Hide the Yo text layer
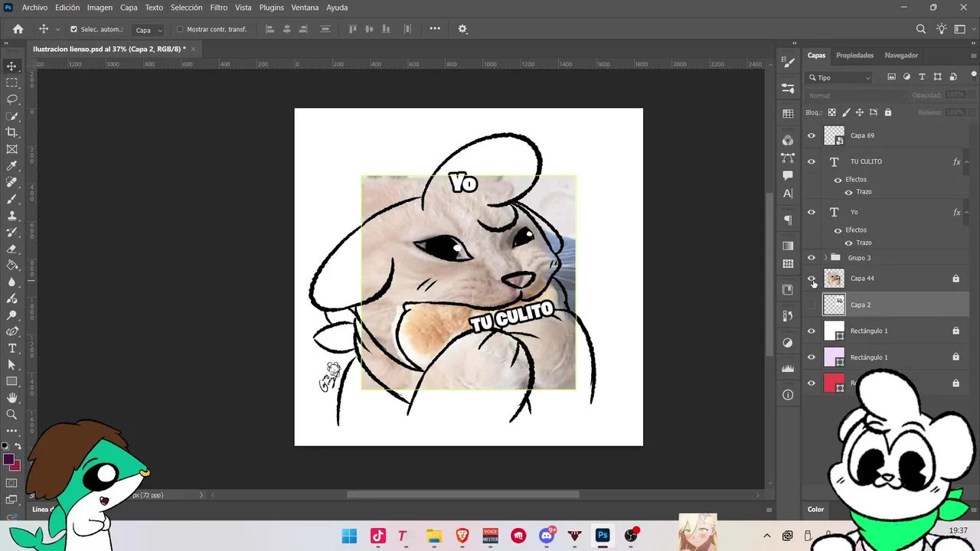 (x=812, y=212)
